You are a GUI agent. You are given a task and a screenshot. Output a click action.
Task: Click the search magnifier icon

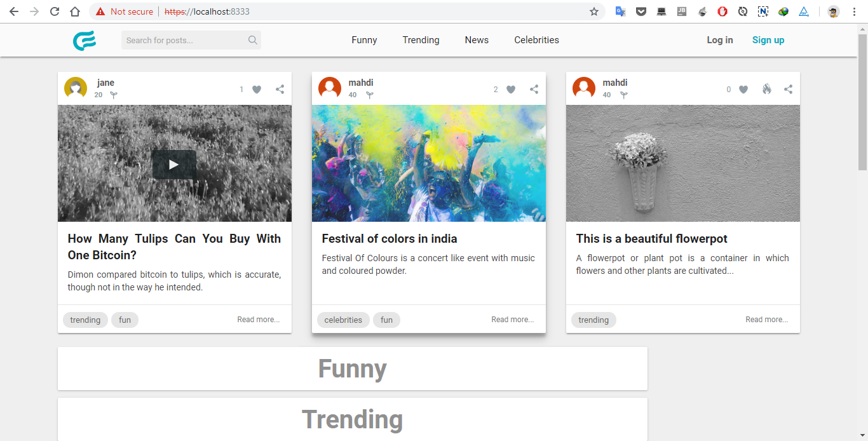pyautogui.click(x=252, y=39)
